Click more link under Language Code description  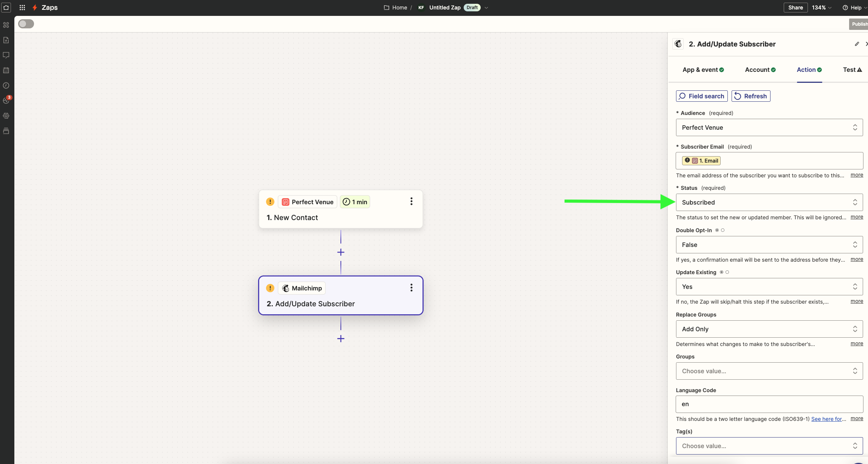[x=857, y=418]
